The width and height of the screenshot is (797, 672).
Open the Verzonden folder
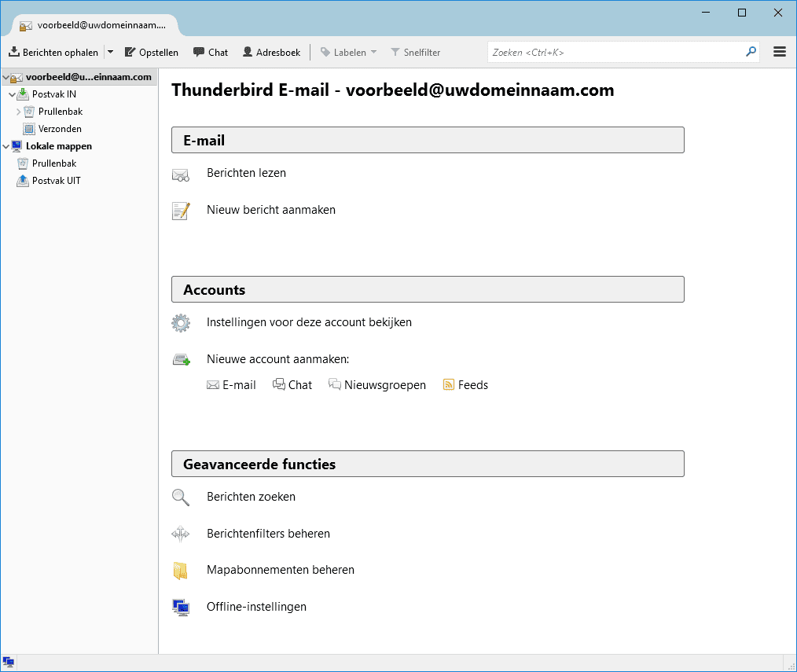(x=60, y=129)
